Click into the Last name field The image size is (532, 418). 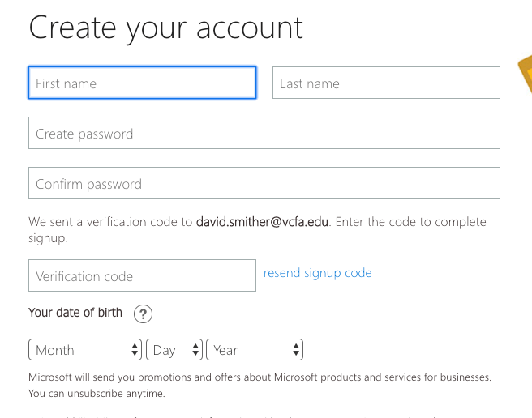(386, 83)
